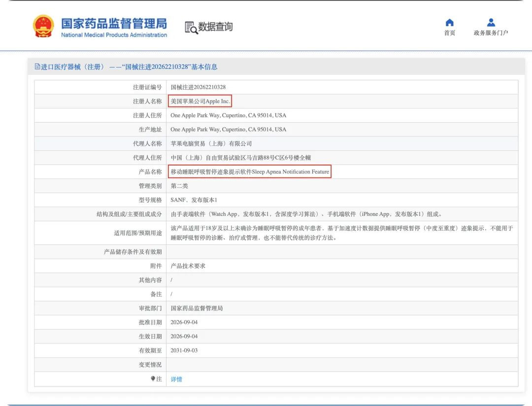This screenshot has height=406, width=532.
Task: Select the 注册证编号 value 国械注进20262210328
Action: pos(198,87)
